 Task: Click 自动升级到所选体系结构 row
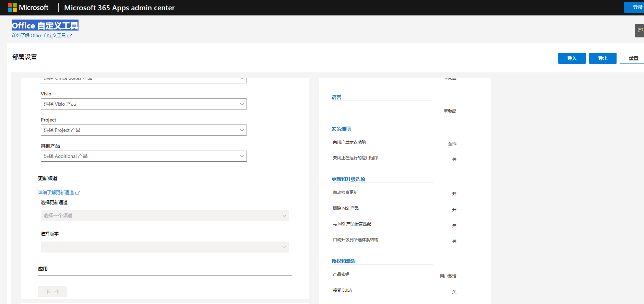coord(394,240)
